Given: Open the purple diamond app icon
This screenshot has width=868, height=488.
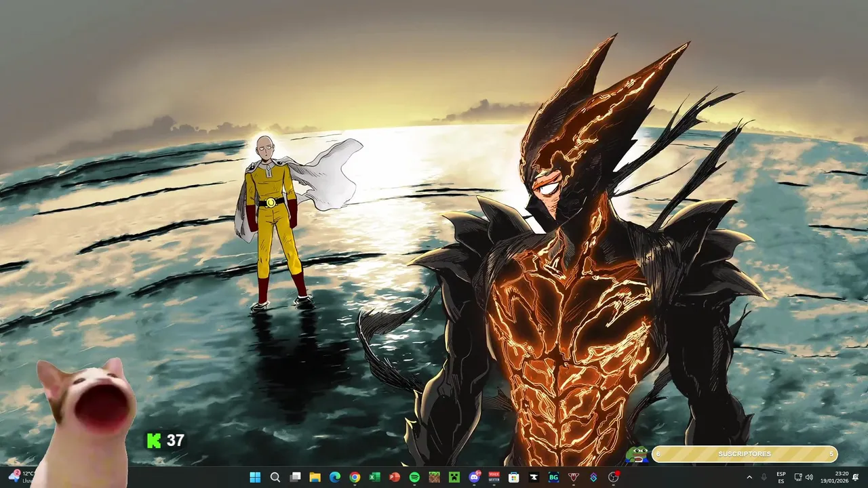Looking at the screenshot, I should [593, 477].
